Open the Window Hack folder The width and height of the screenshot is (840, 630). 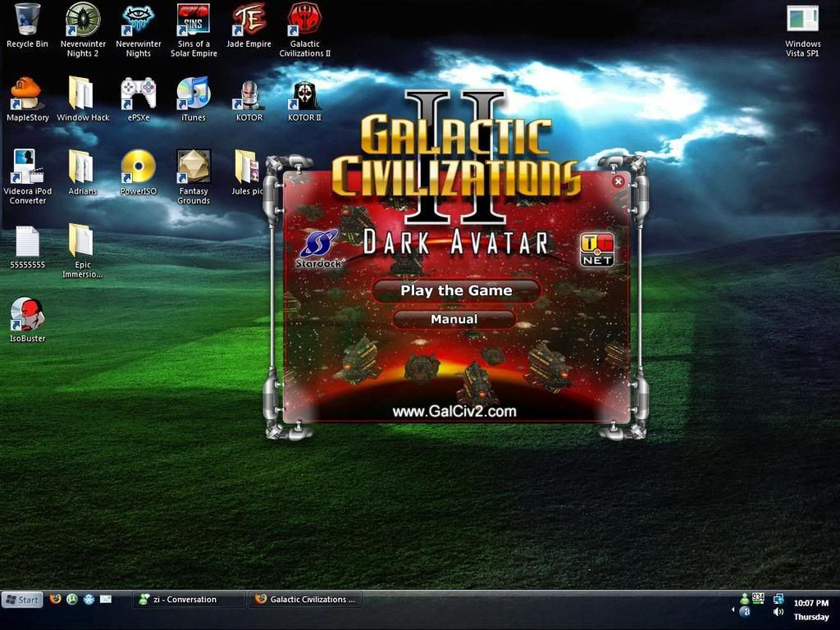pos(83,99)
